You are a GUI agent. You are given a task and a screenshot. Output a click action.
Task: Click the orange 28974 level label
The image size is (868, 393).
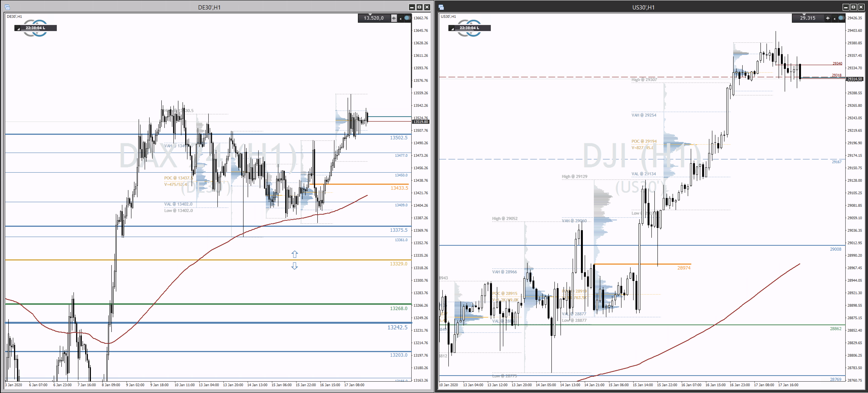pos(684,268)
